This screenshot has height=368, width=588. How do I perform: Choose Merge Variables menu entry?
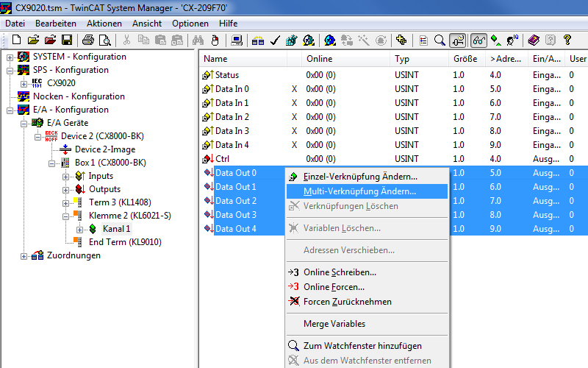[367, 324]
